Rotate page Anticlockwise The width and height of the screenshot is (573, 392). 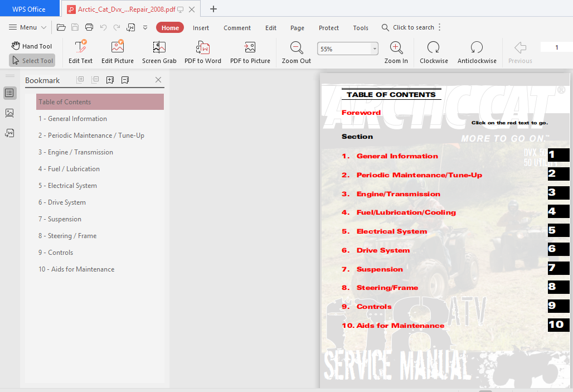pos(477,52)
